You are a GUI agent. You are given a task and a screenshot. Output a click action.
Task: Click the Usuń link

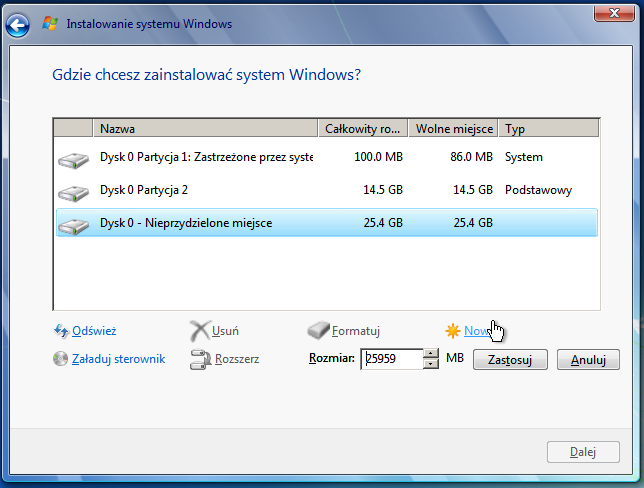[225, 331]
